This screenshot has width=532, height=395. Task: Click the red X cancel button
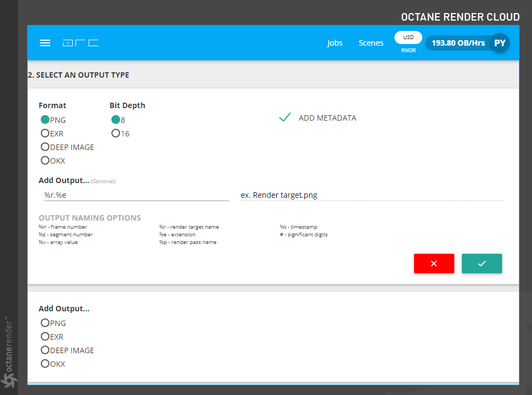click(434, 264)
